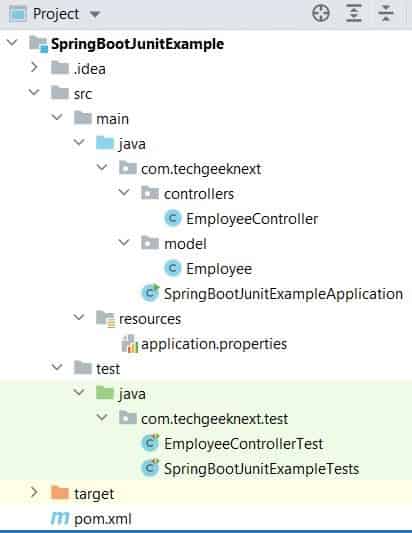Click the Select Opened File locate icon
The height and width of the screenshot is (533, 412).
click(x=321, y=14)
